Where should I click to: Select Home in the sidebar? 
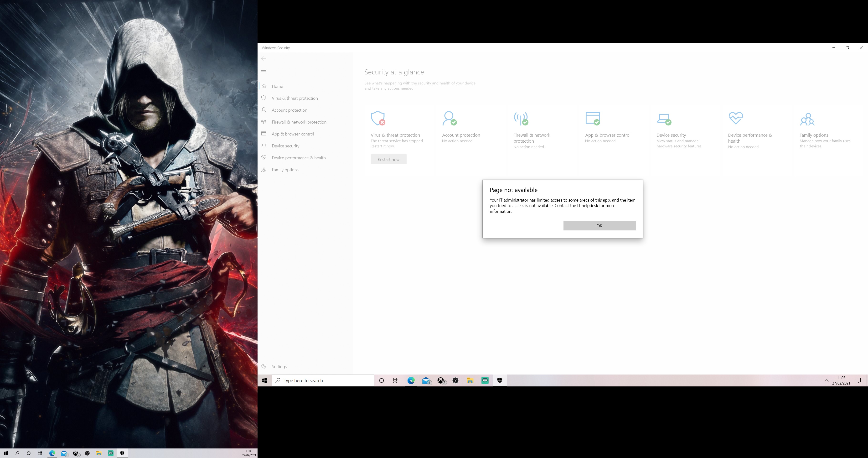pos(305,86)
